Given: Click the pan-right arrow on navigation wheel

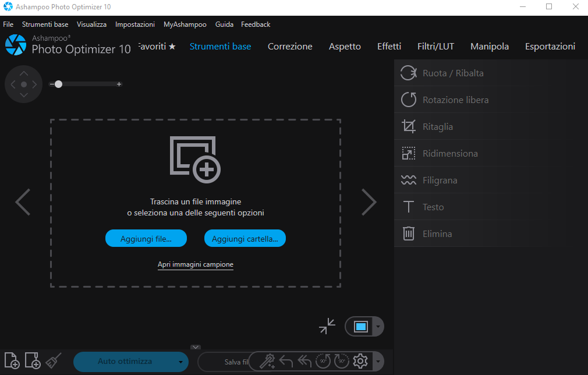Looking at the screenshot, I should (35, 84).
